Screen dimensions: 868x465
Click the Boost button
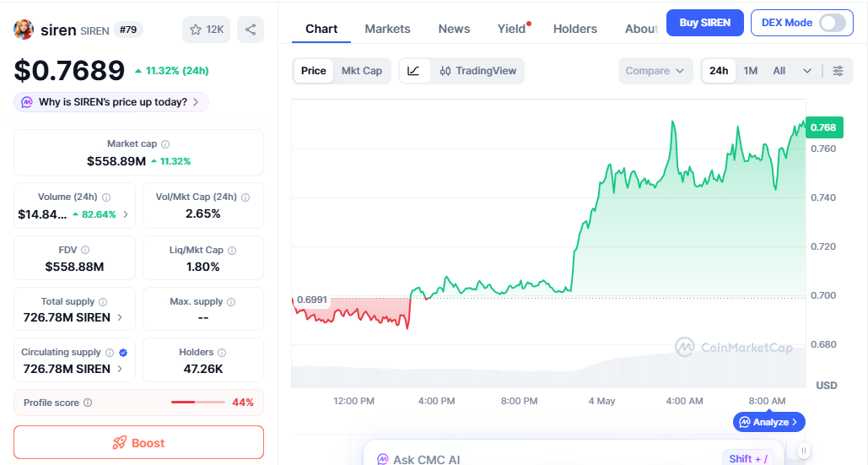click(x=138, y=442)
